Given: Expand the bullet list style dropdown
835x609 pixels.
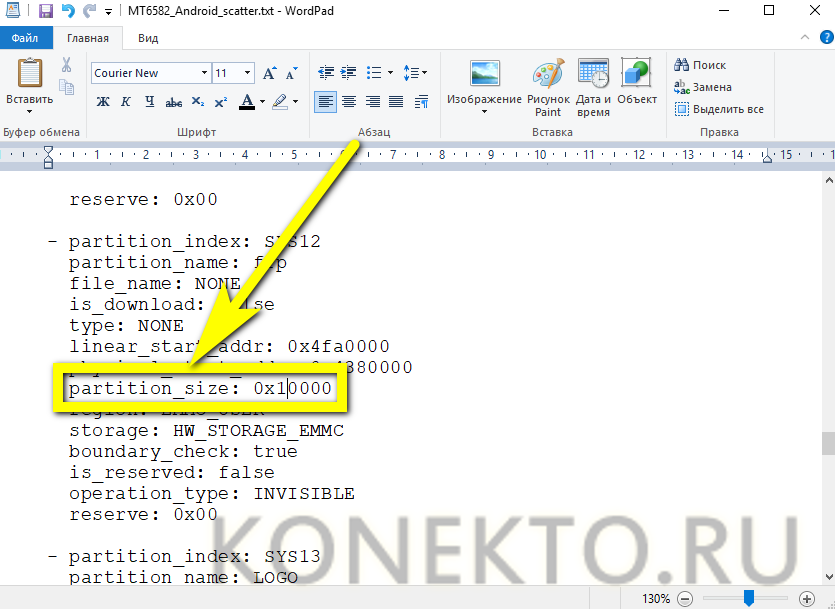Looking at the screenshot, I should [x=388, y=73].
